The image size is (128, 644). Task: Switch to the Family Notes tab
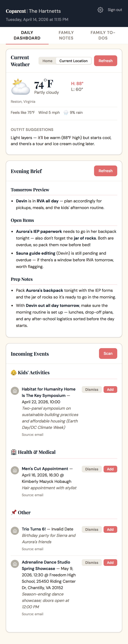pos(66,35)
